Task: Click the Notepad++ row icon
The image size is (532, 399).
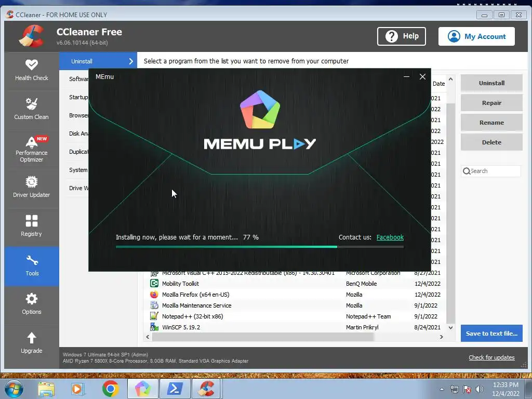Action: [154, 316]
